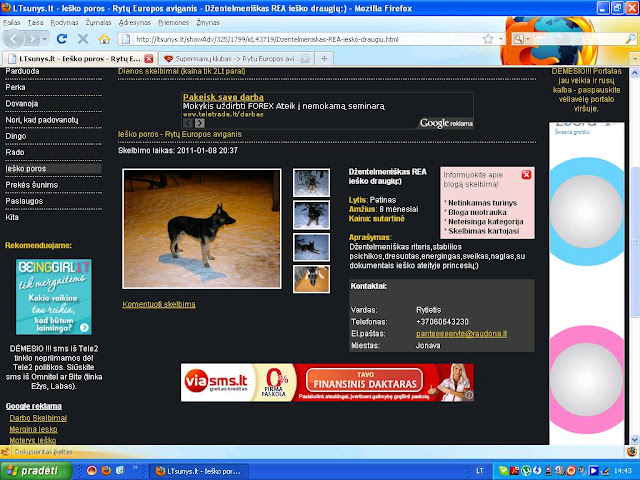This screenshot has width=640, height=480.
Task: View the first dog thumbnail photo
Action: tap(311, 183)
